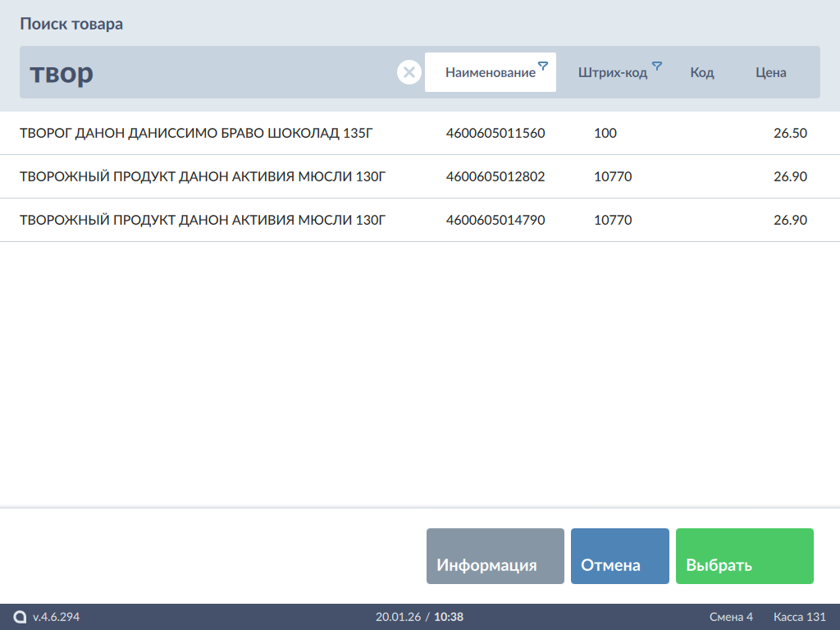The width and height of the screenshot is (840, 630).
Task: Clear the search field with X icon
Action: click(409, 72)
